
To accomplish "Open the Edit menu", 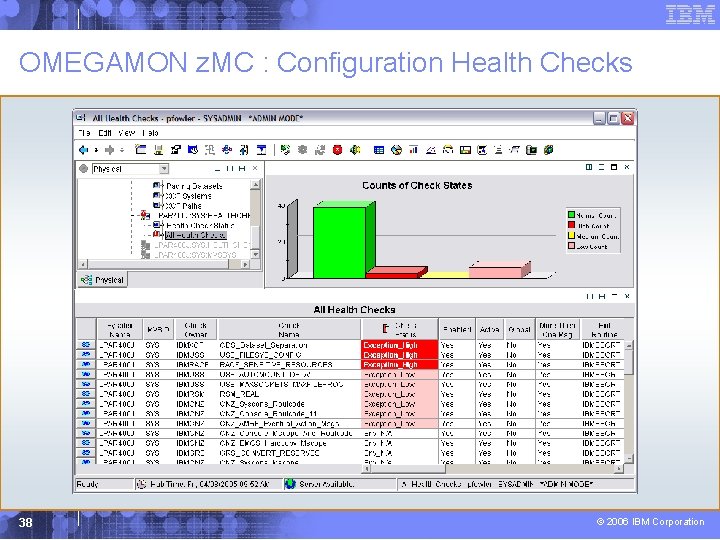I will click(x=105, y=133).
